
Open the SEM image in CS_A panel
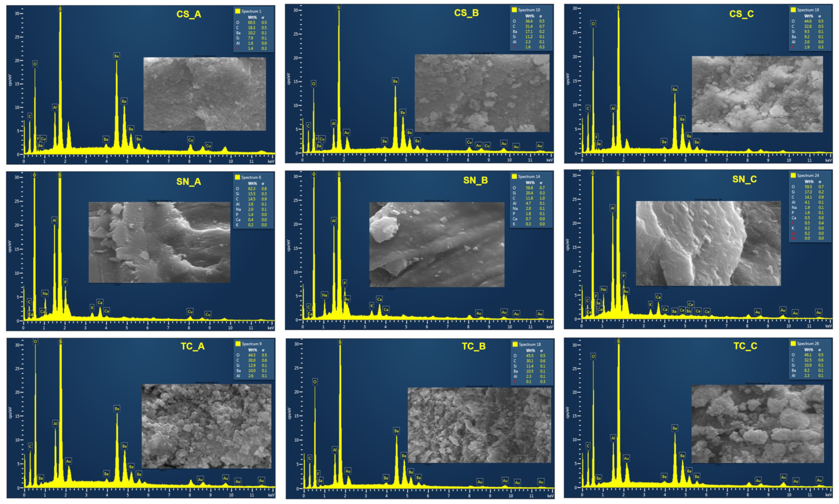point(204,94)
